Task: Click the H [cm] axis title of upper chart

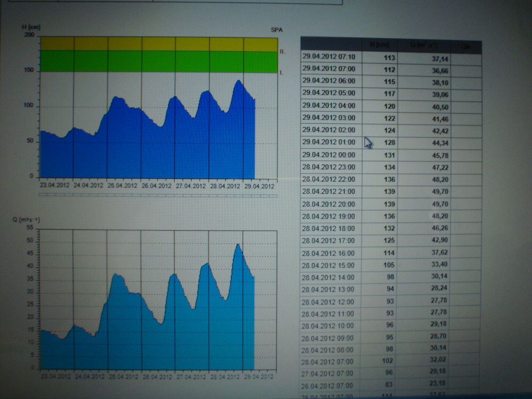Action: click(x=32, y=27)
